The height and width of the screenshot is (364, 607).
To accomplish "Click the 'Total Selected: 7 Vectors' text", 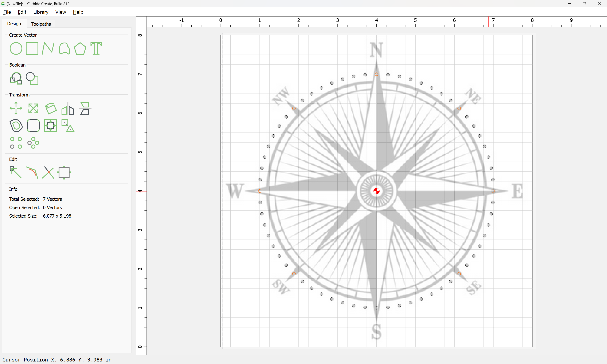I will [x=36, y=199].
